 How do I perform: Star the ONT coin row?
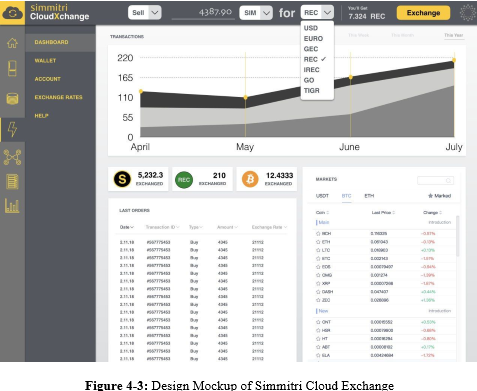click(x=318, y=322)
